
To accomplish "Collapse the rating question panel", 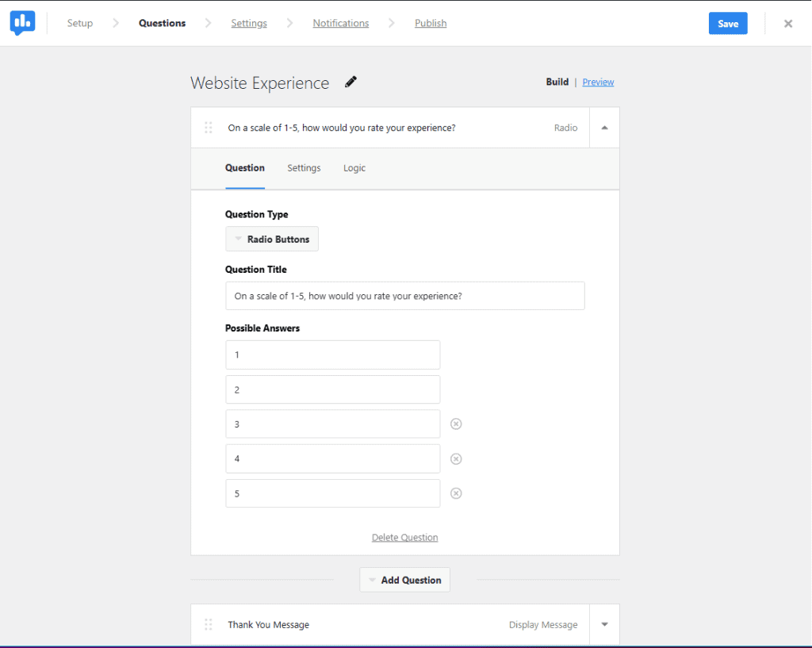I will coord(604,127).
